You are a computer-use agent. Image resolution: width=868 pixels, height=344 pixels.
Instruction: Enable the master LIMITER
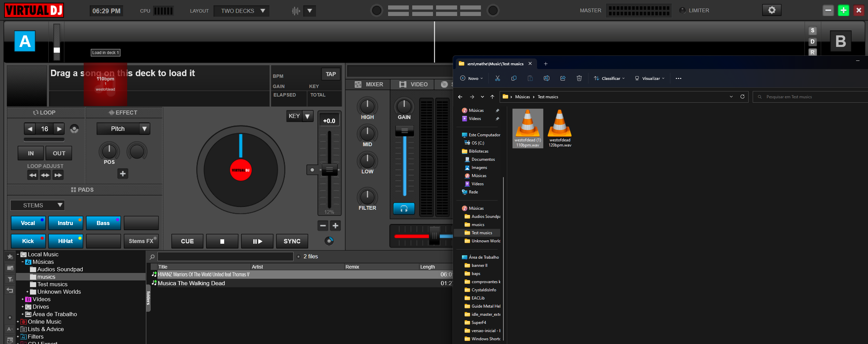pos(682,11)
